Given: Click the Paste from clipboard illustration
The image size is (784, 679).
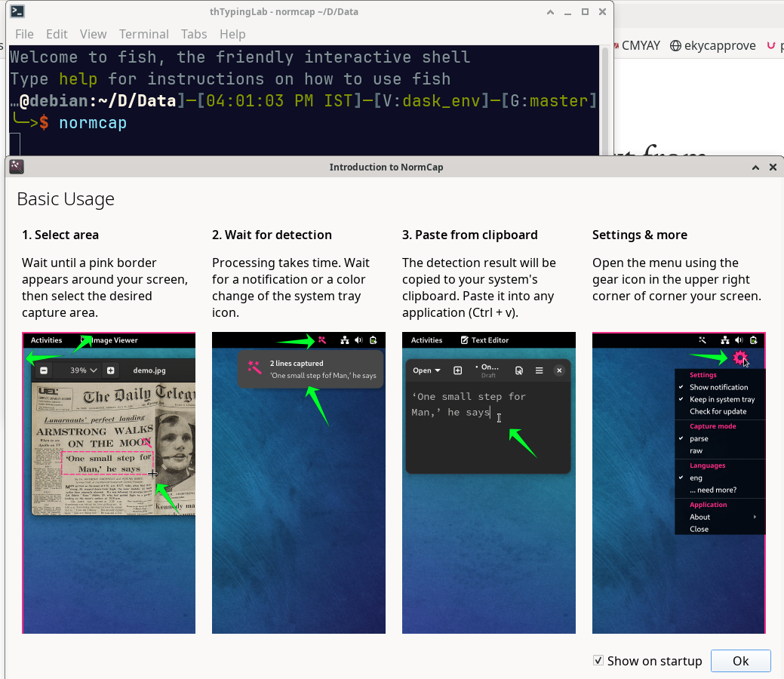Looking at the screenshot, I should click(x=488, y=483).
